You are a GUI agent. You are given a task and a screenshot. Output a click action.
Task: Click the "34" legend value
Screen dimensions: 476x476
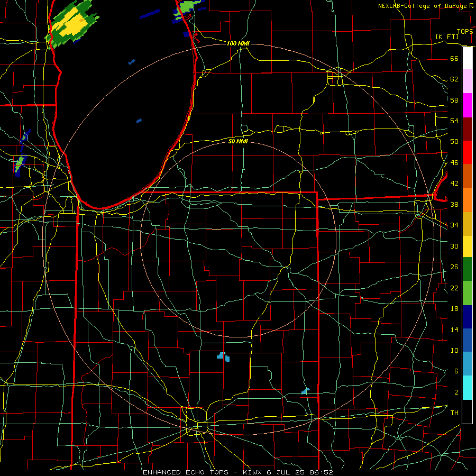tap(454, 225)
